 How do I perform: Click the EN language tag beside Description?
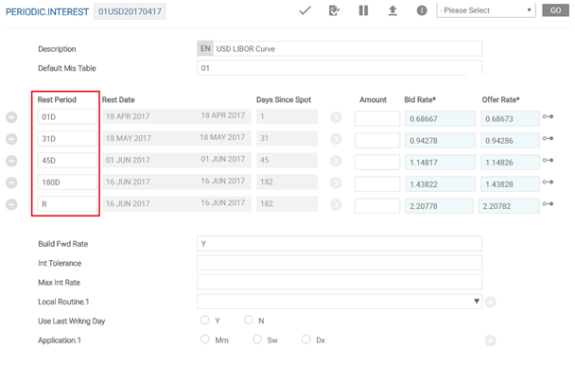(205, 48)
